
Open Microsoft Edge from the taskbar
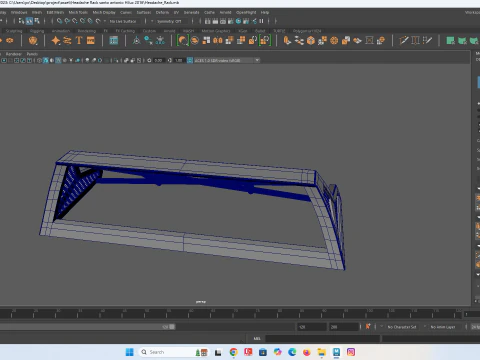click(x=292, y=352)
